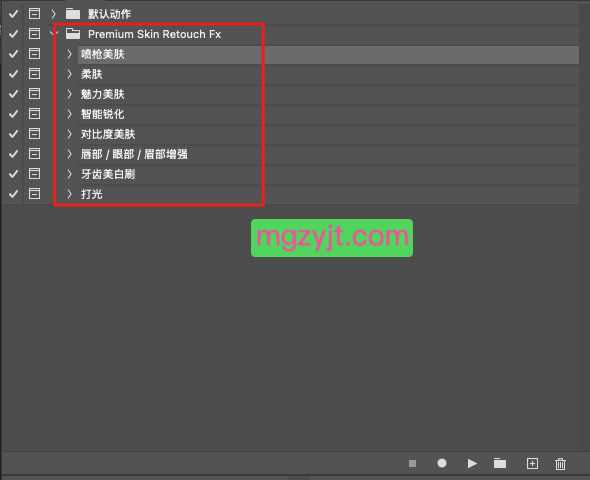Collapse the Premium Skin Retouch Fx set

coord(53,33)
